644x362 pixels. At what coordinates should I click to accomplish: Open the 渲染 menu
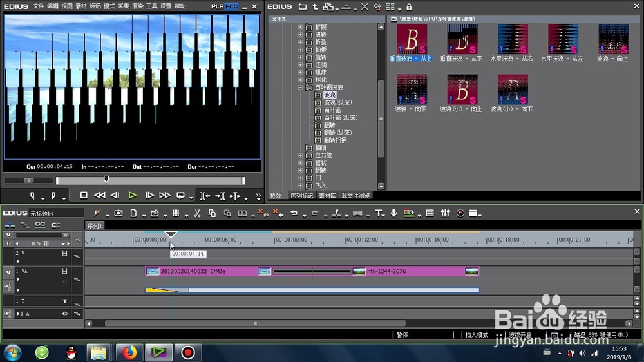[x=138, y=6]
